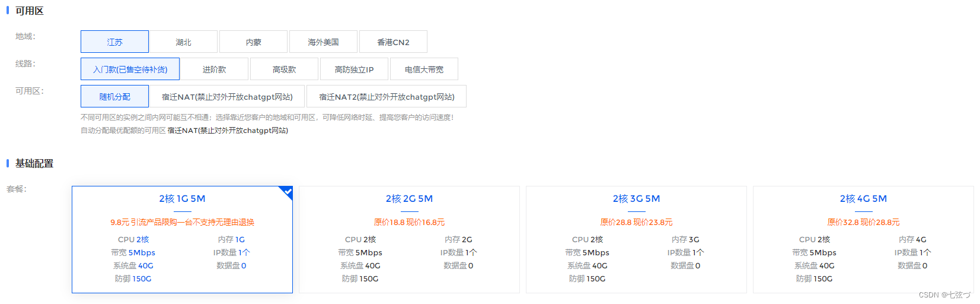Viewport: 980px width, 304px height.
Task: Select the 2核 4G 5M package card
Action: (863, 239)
